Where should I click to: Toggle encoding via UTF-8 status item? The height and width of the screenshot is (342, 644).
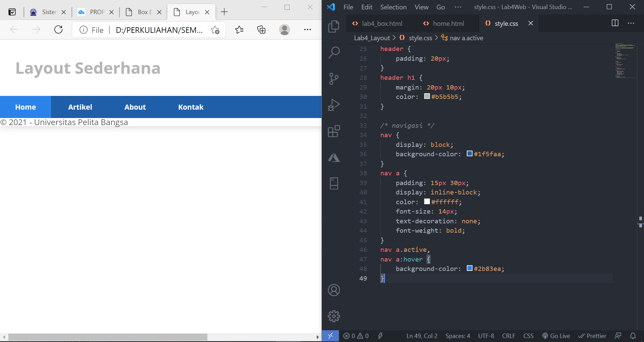[486, 336]
